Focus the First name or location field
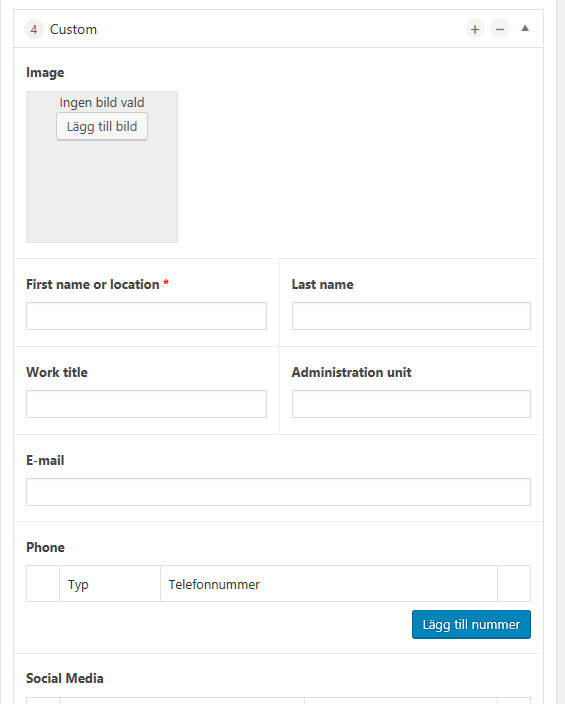This screenshot has width=565, height=704. 146,316
